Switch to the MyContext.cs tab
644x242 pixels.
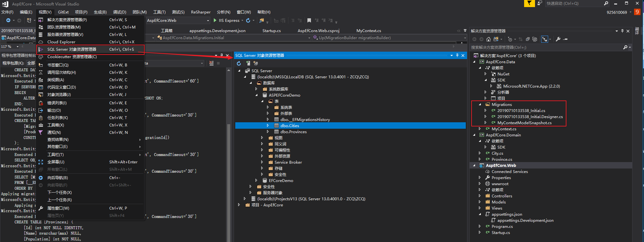point(369,31)
